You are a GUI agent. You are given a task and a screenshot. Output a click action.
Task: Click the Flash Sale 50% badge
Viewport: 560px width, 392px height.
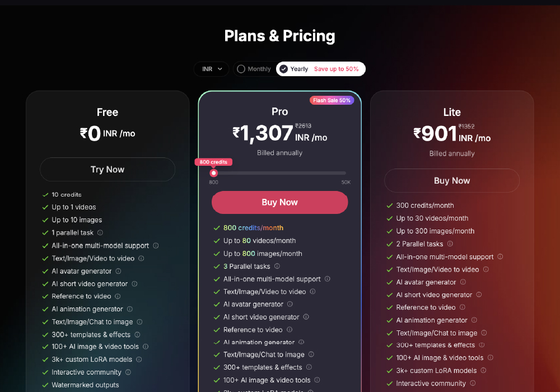[332, 100]
